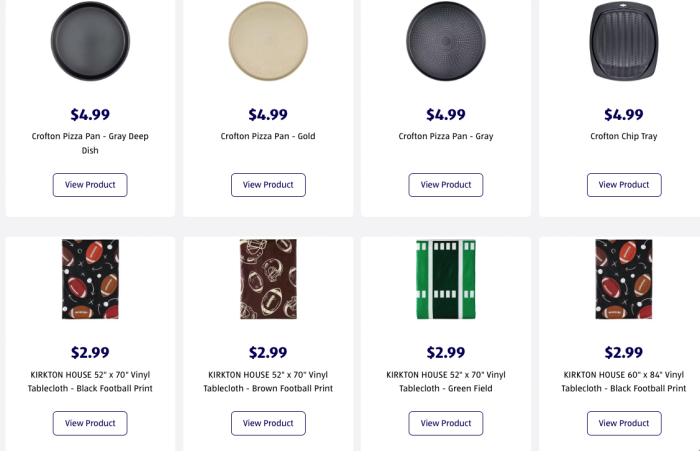The image size is (700, 451).
Task: View Product for Crofton Pizza Pan - Gray
Action: tap(445, 185)
